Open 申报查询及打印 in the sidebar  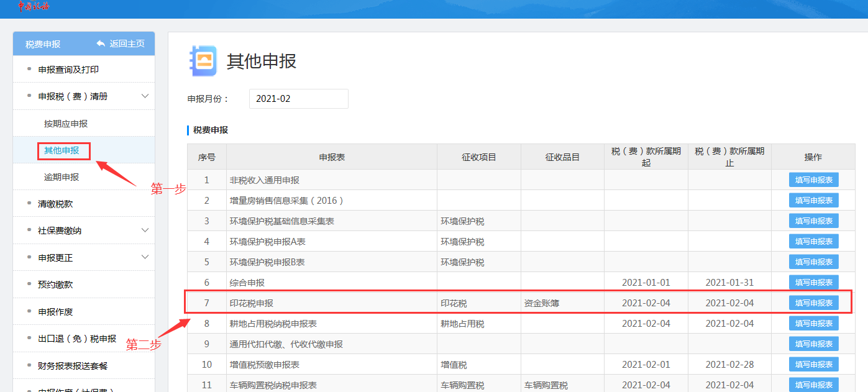(68, 70)
